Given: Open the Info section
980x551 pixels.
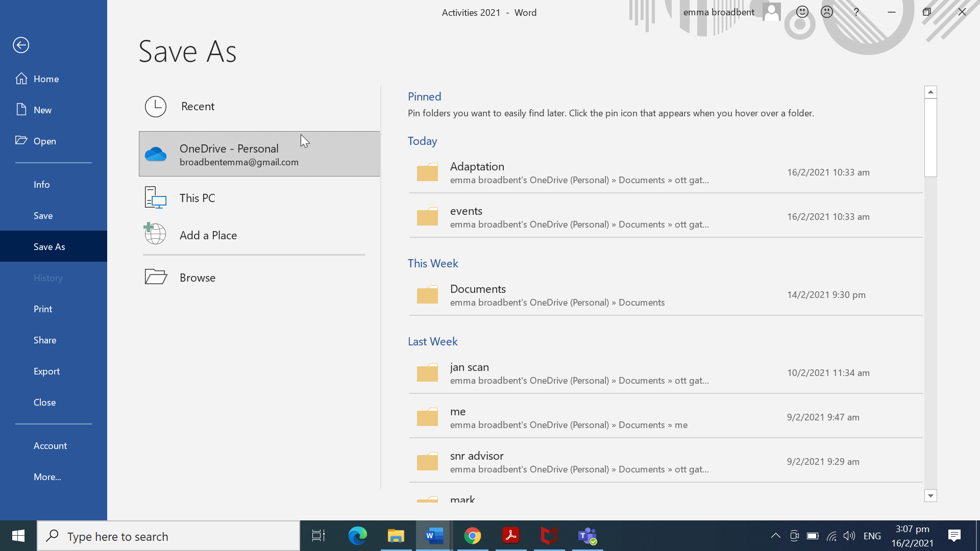Looking at the screenshot, I should 54,184.
